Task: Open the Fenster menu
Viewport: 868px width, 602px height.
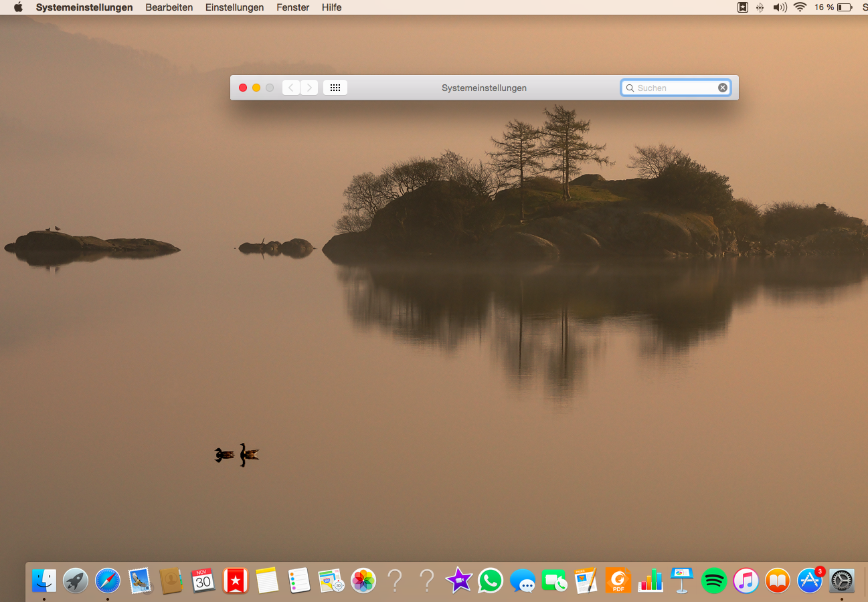Action: (x=292, y=7)
